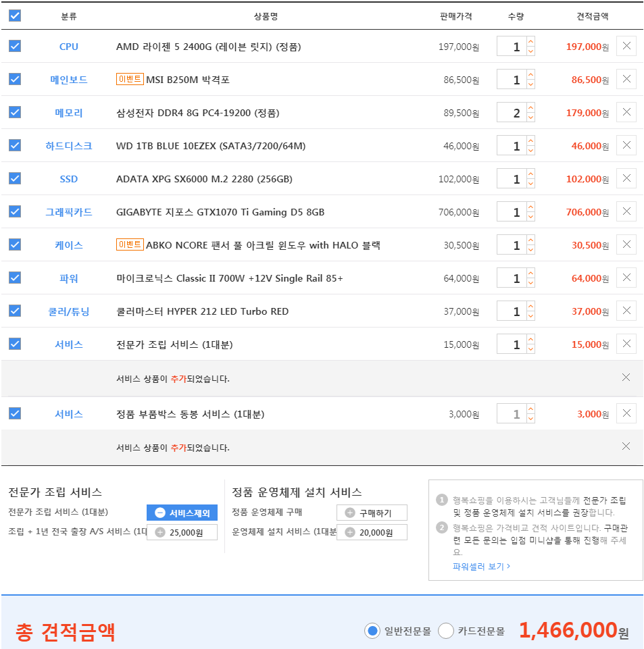Uncheck the 그래픽카드 row checkbox
The width and height of the screenshot is (644, 649).
(x=15, y=211)
